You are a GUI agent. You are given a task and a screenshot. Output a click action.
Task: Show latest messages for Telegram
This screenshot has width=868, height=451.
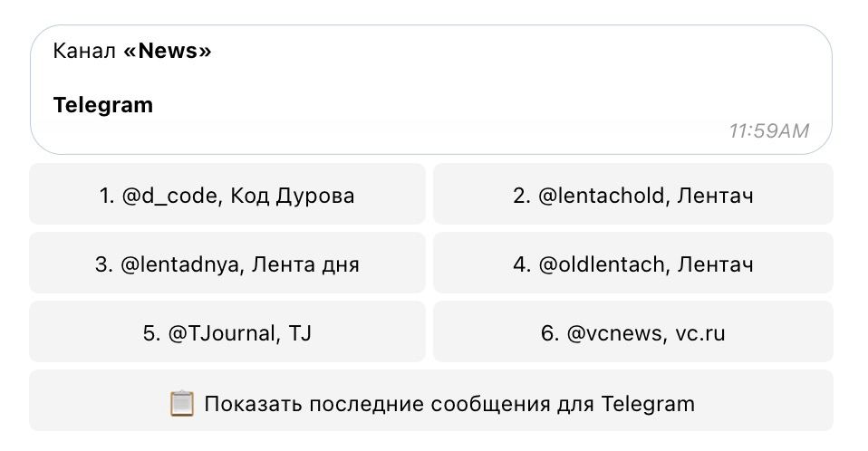click(431, 403)
